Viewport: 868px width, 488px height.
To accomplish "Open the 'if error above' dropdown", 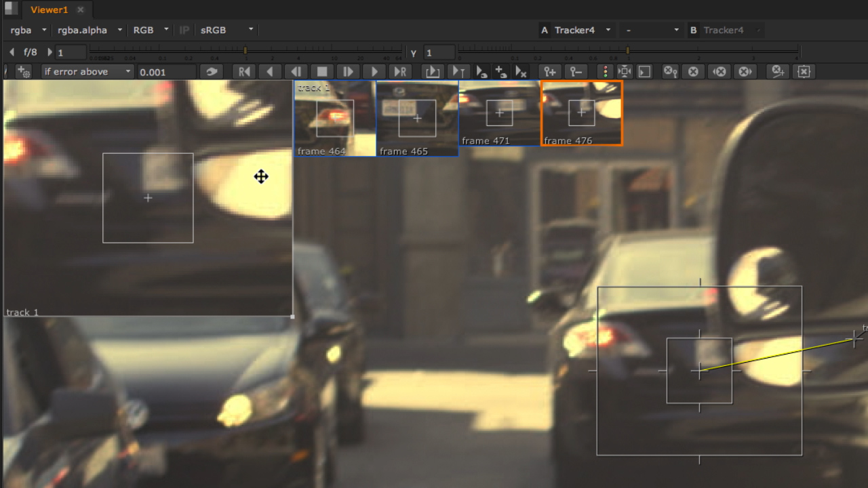I will pos(87,71).
